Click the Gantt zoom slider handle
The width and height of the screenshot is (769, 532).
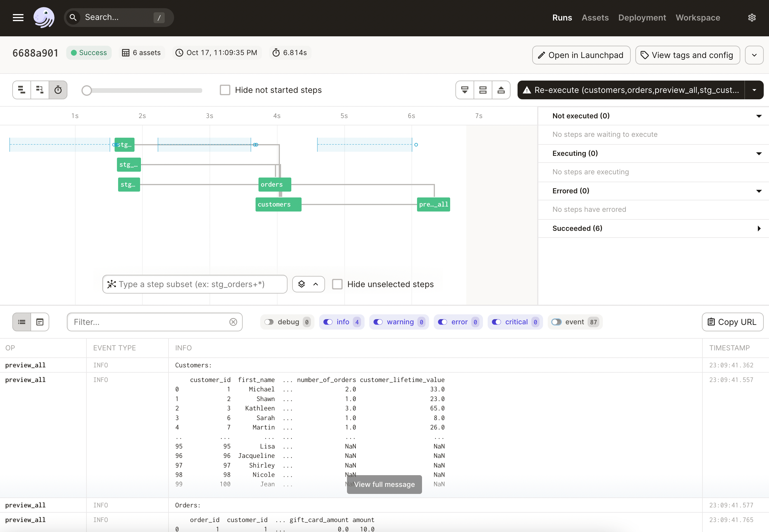coord(87,90)
